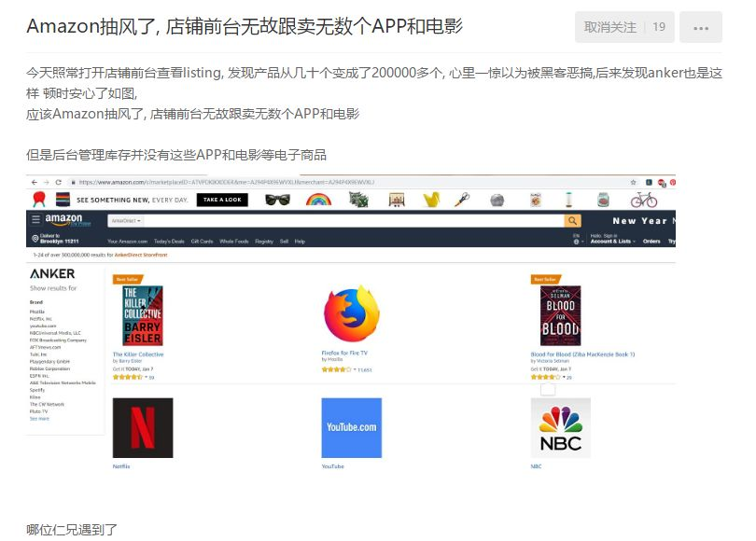Open the NBC title link
The height and width of the screenshot is (541, 756).
point(536,466)
